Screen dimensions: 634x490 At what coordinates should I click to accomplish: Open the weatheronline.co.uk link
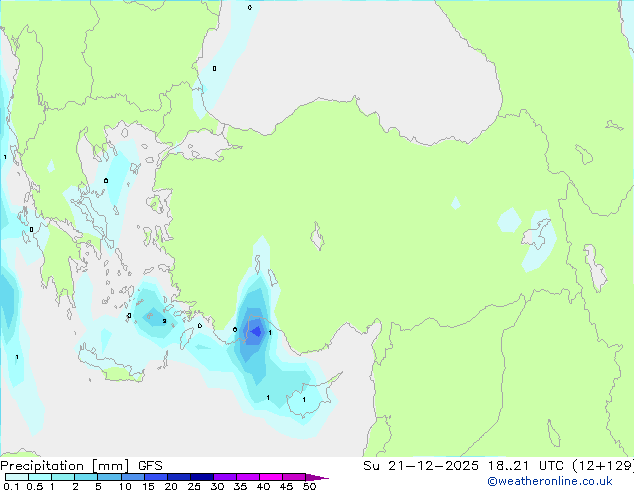(x=550, y=481)
